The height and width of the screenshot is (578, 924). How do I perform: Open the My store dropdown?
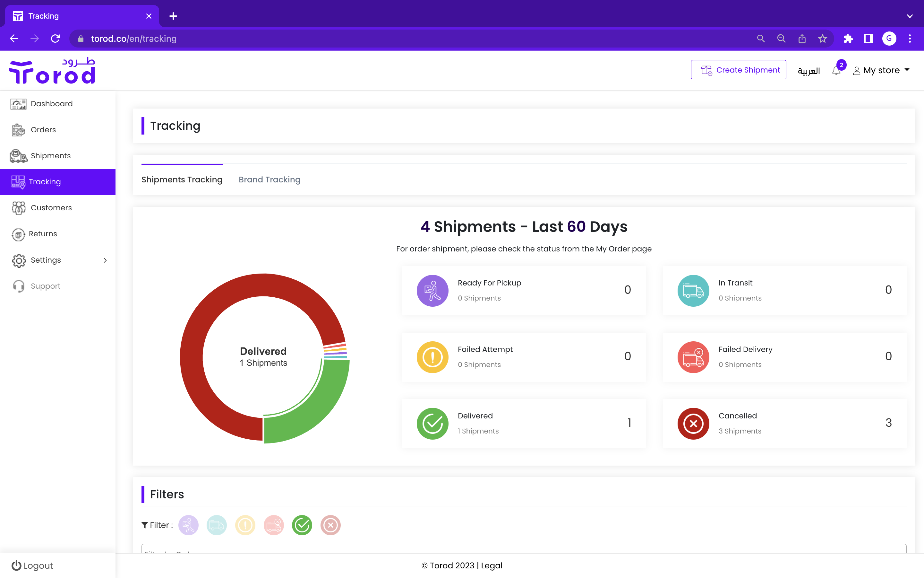pyautogui.click(x=882, y=70)
